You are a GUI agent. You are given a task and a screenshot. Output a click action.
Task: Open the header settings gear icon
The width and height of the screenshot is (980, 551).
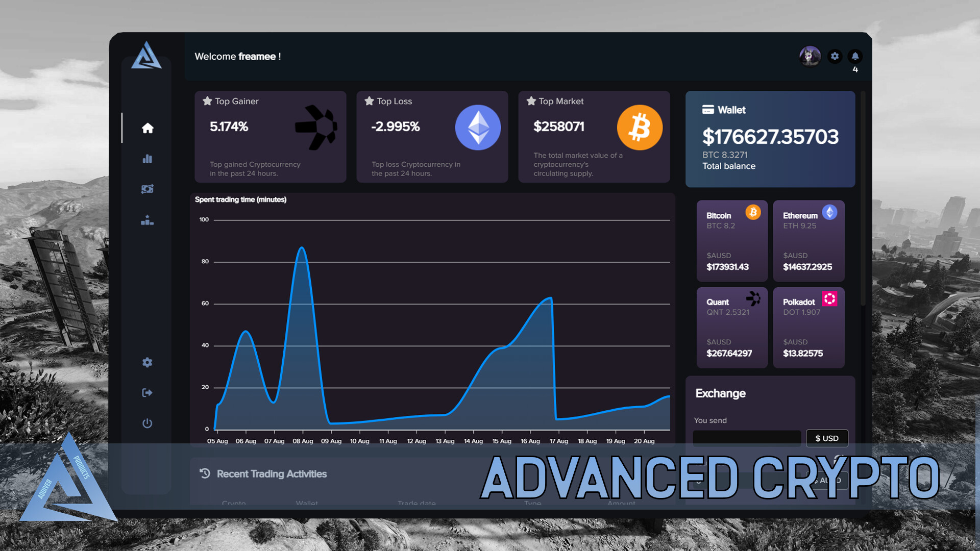[x=835, y=56]
